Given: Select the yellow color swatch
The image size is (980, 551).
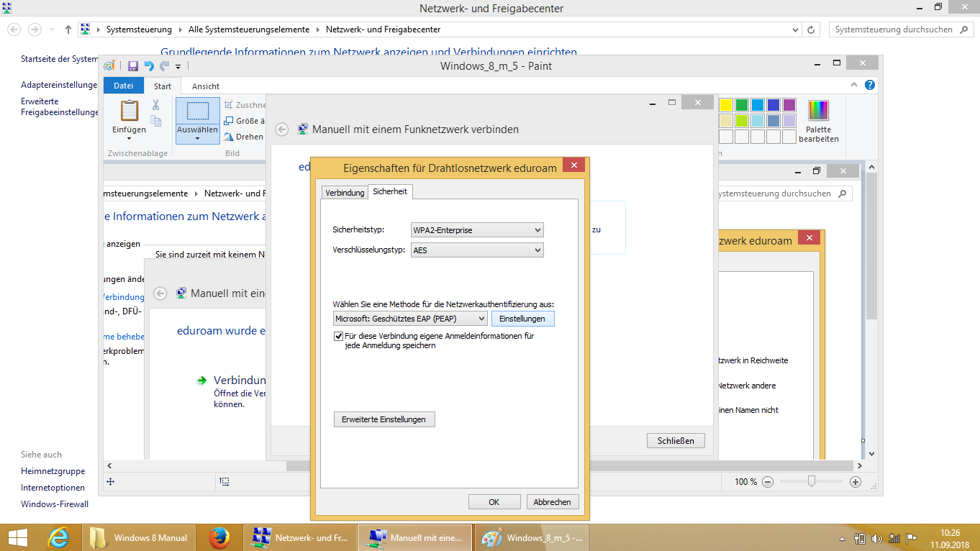Looking at the screenshot, I should tap(726, 105).
